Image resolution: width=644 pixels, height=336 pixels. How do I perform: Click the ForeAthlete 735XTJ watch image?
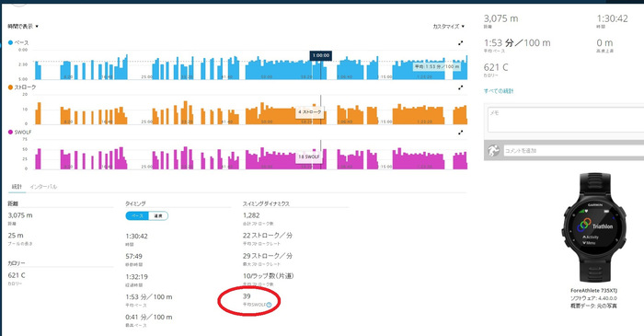pyautogui.click(x=594, y=228)
